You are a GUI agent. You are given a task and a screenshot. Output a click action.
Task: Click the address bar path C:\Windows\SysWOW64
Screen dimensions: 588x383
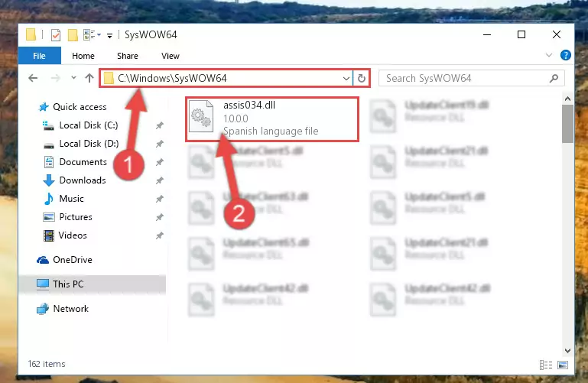(x=172, y=78)
